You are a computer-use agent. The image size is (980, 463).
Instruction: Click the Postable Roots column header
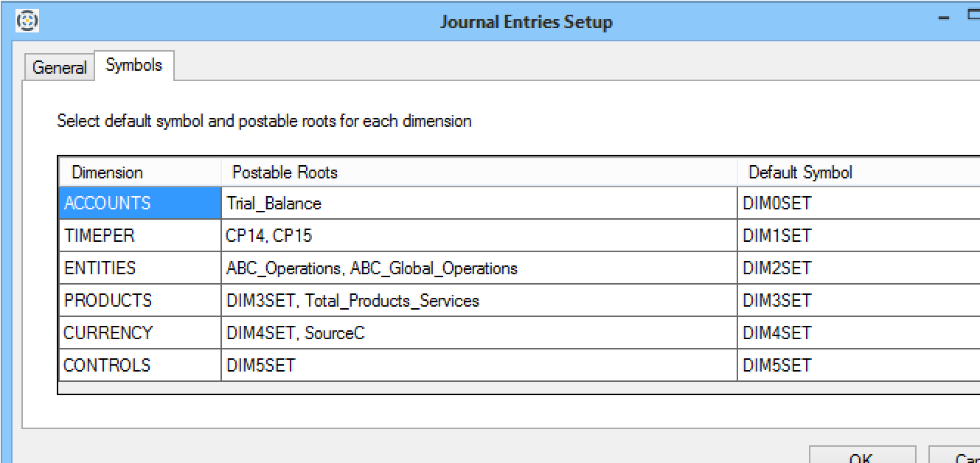[x=479, y=173]
